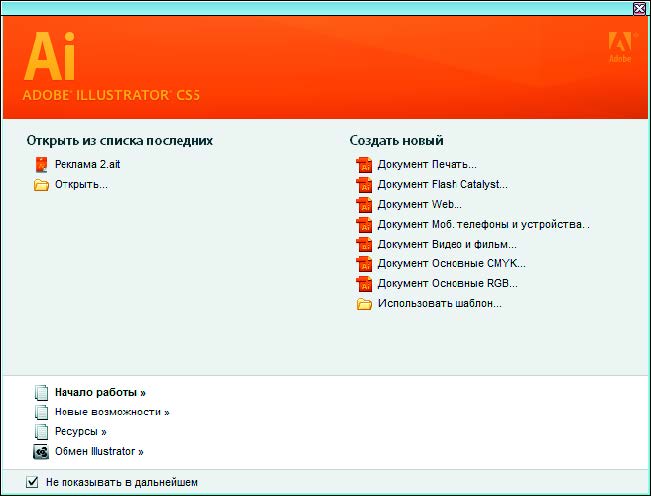
Task: Click the Ai icon next to Документ Печать
Action: click(364, 165)
